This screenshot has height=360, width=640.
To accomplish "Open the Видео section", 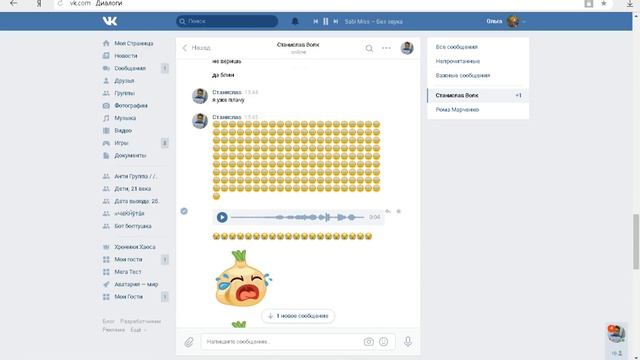I will (123, 130).
